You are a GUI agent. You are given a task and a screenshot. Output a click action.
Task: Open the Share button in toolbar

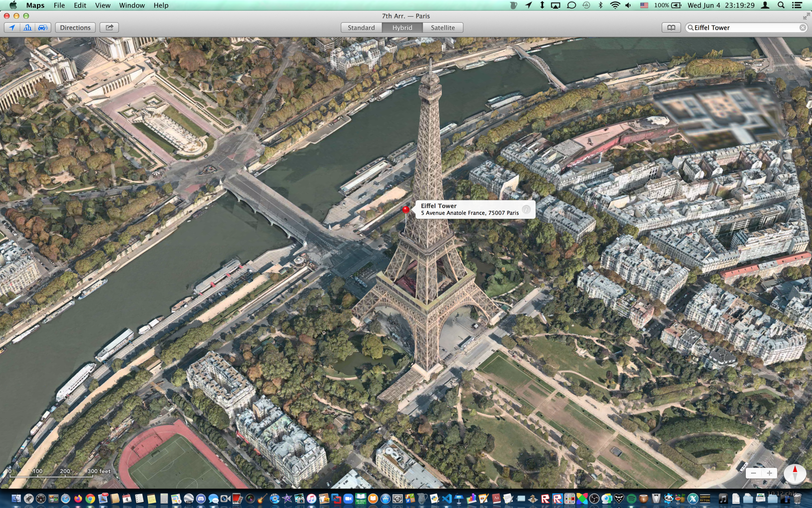pos(109,28)
